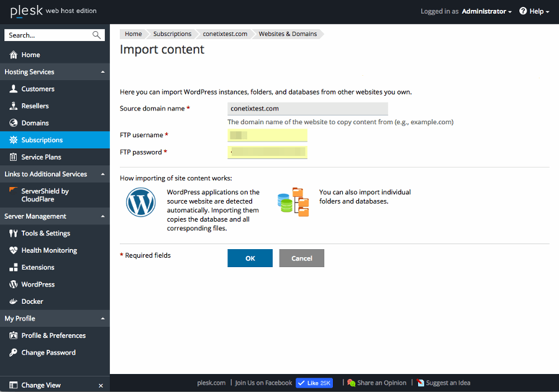Click the Docker whale icon
Viewport: 559px width, 392px height.
(x=14, y=301)
